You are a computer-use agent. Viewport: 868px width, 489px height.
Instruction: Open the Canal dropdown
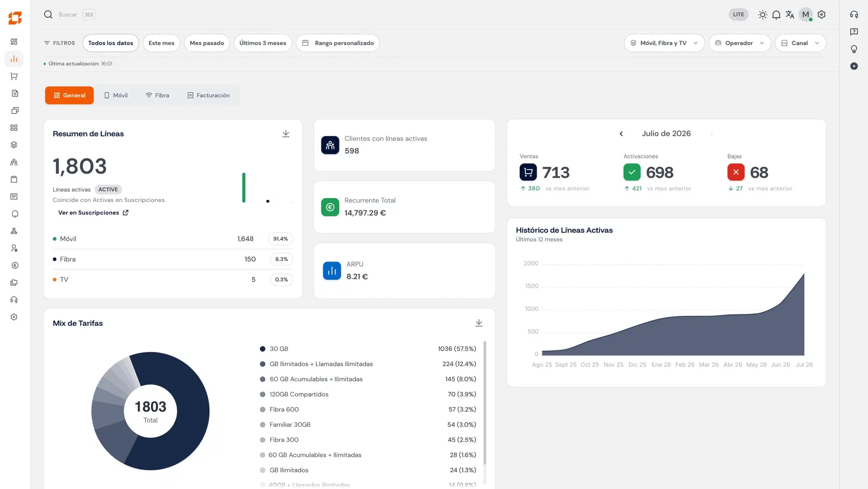(800, 43)
